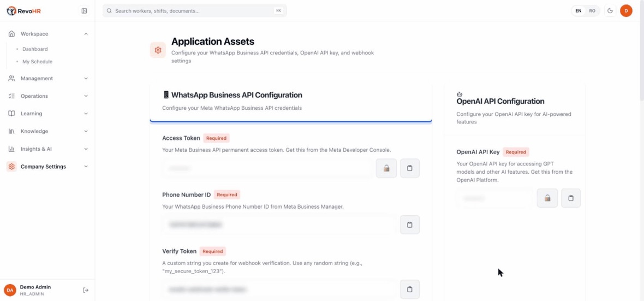Expand the Insights & AI menu
Image resolution: width=644 pixels, height=301 pixels.
click(47, 149)
